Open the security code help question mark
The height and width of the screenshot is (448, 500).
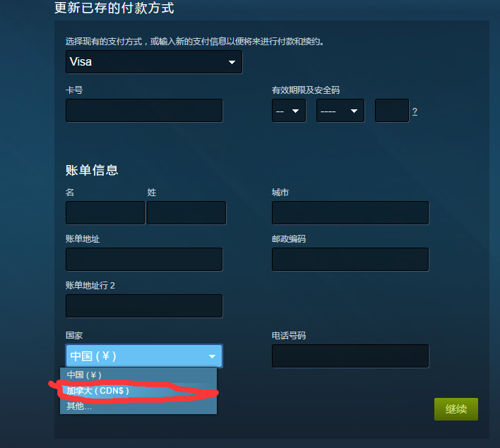click(415, 111)
